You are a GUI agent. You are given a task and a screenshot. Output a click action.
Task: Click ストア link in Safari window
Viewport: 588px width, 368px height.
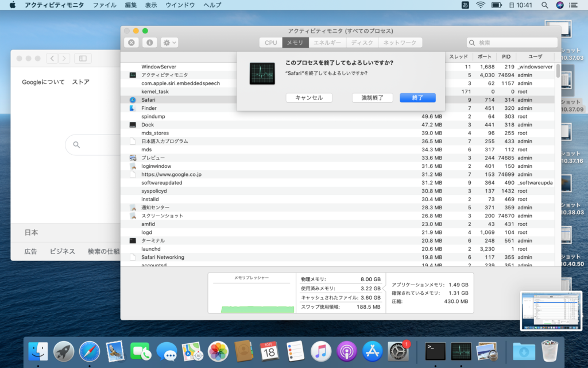point(80,82)
